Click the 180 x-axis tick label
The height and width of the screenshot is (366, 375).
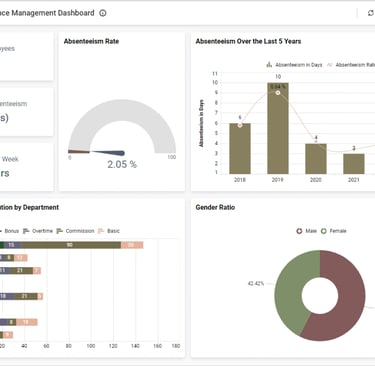[x=176, y=346]
